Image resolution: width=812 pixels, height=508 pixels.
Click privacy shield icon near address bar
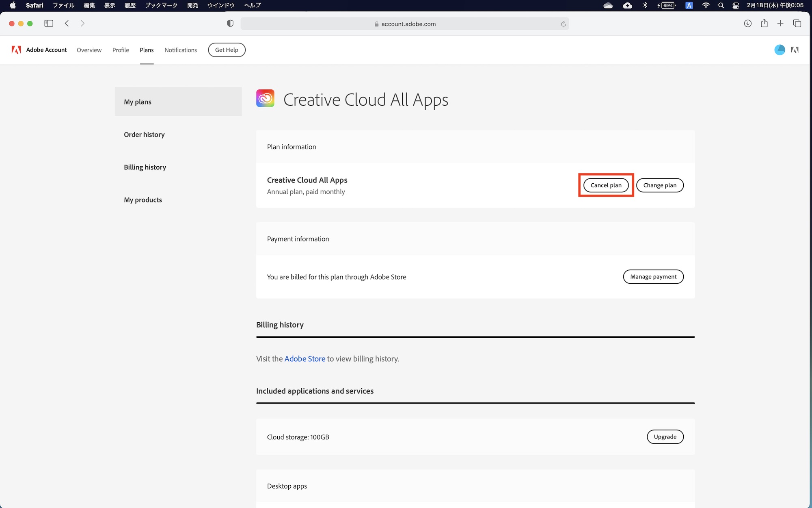tap(230, 24)
